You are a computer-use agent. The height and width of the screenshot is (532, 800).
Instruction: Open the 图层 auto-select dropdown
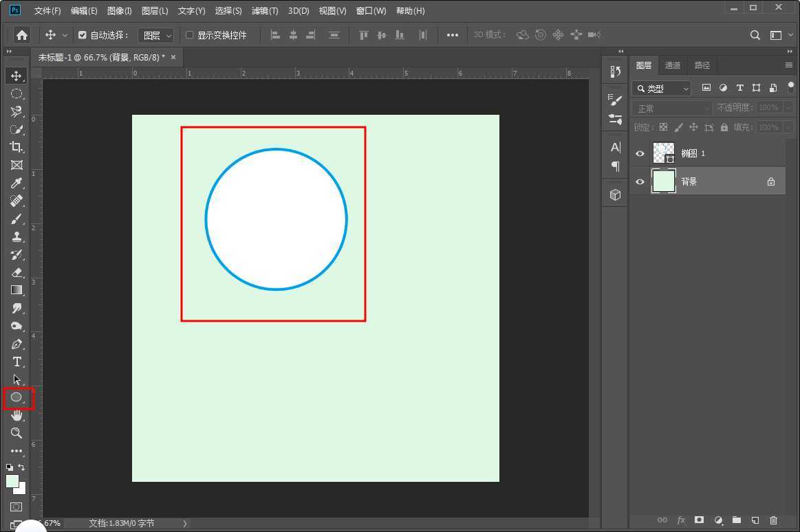click(x=157, y=35)
